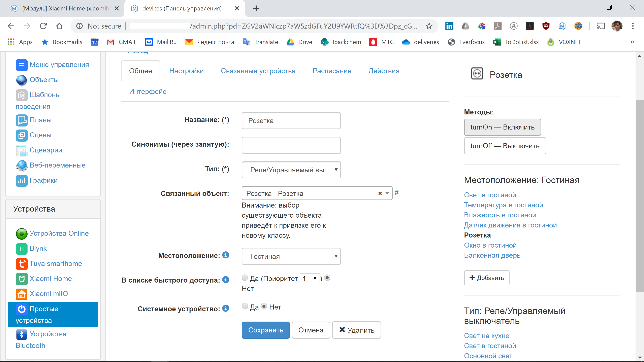The height and width of the screenshot is (362, 644).
Task: Open Шаблоны поведения icon
Action: tap(22, 95)
